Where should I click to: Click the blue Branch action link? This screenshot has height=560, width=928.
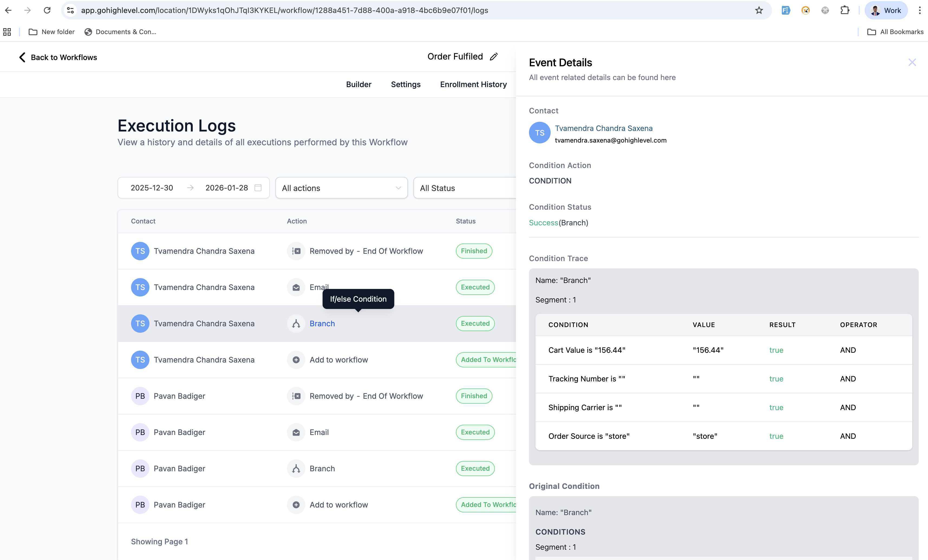pos(322,324)
